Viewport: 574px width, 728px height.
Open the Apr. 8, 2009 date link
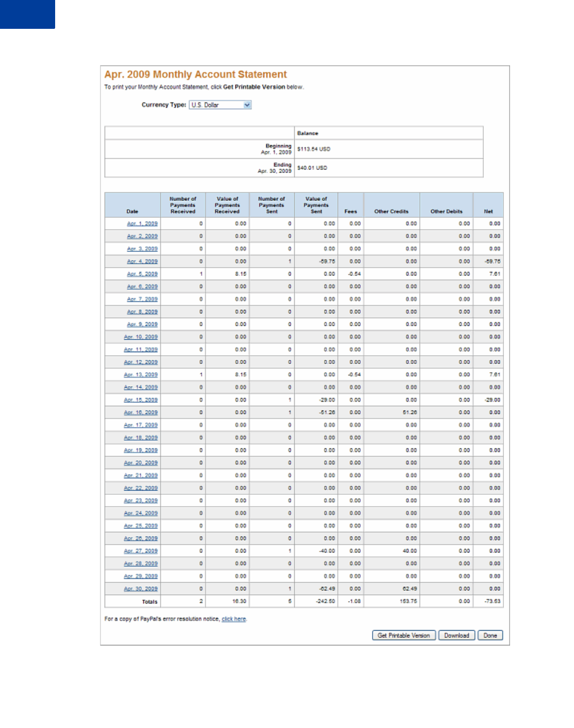point(142,312)
